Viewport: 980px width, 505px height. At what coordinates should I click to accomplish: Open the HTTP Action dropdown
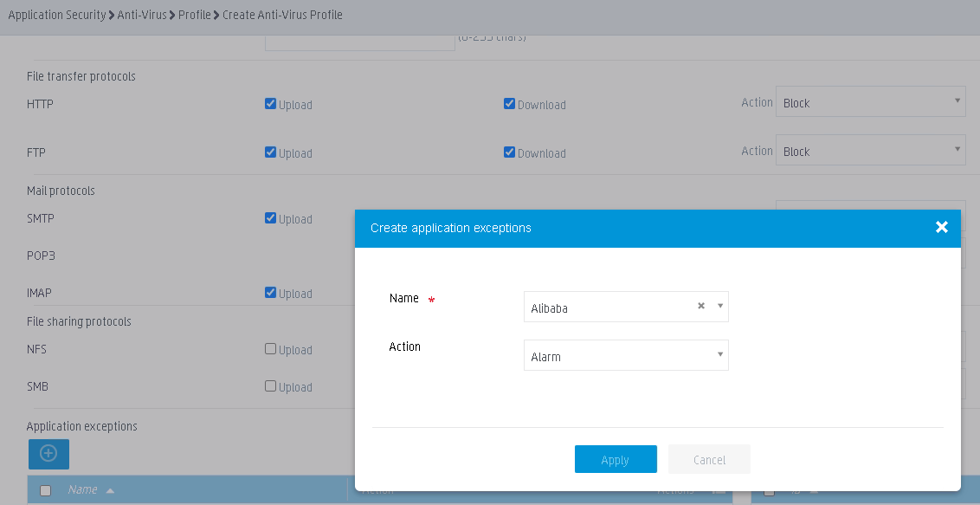tap(871, 102)
